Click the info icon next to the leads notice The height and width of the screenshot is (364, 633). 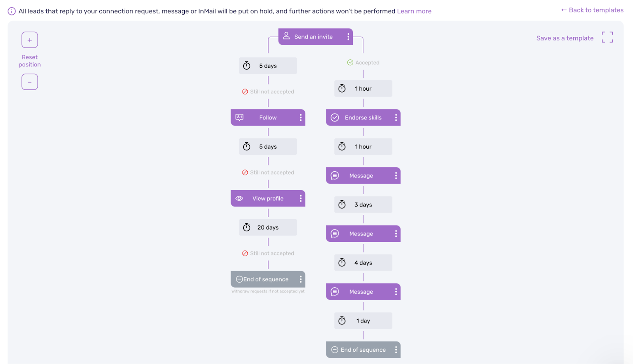(11, 11)
